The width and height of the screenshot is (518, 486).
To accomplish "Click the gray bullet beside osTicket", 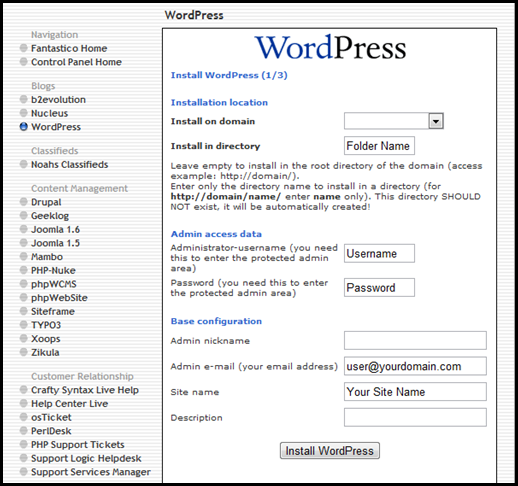I will (x=24, y=417).
